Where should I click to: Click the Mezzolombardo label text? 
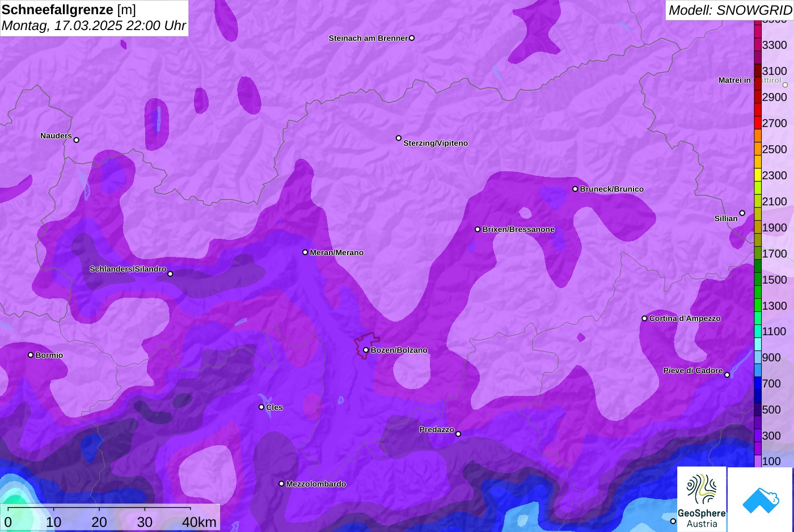point(316,484)
